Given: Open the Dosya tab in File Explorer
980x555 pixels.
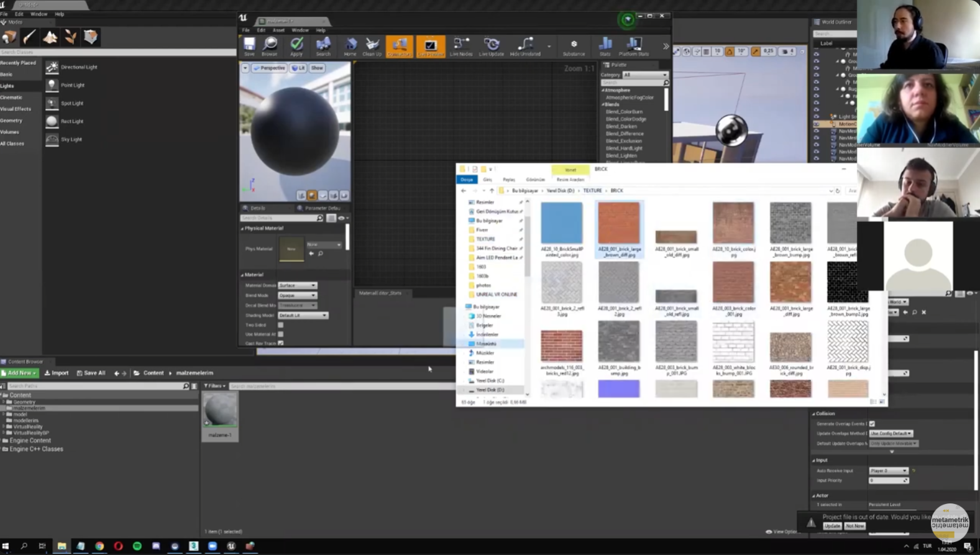Looking at the screenshot, I should click(467, 180).
